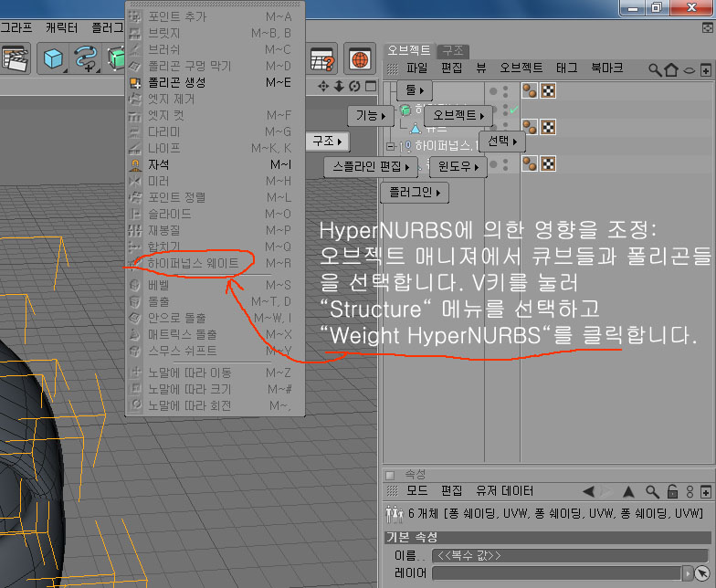Expand the 윈도우 submenu
Viewport: 716px width, 588px height.
click(458, 166)
